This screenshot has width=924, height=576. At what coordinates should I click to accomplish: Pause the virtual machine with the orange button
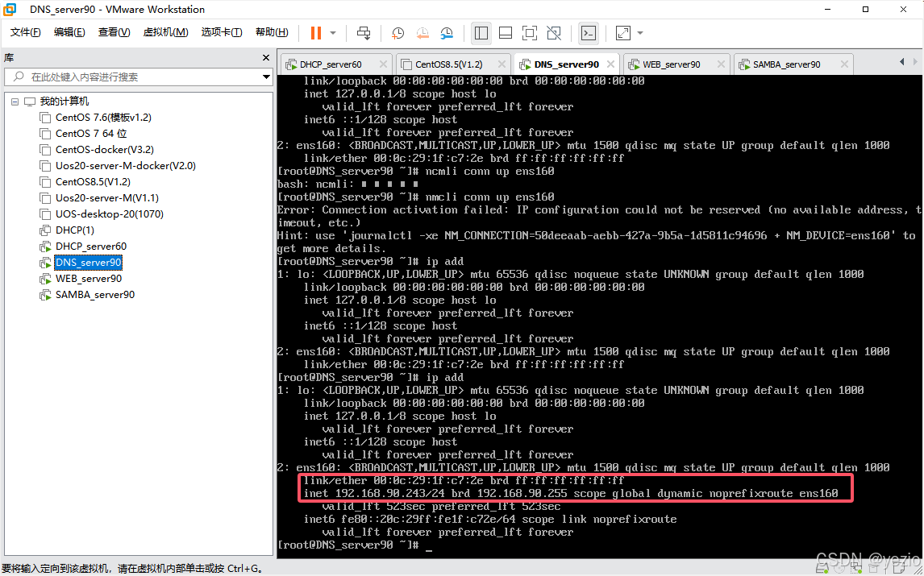316,33
